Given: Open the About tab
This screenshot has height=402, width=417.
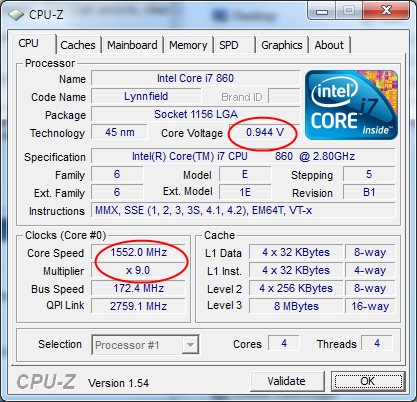Looking at the screenshot, I should 329,45.
